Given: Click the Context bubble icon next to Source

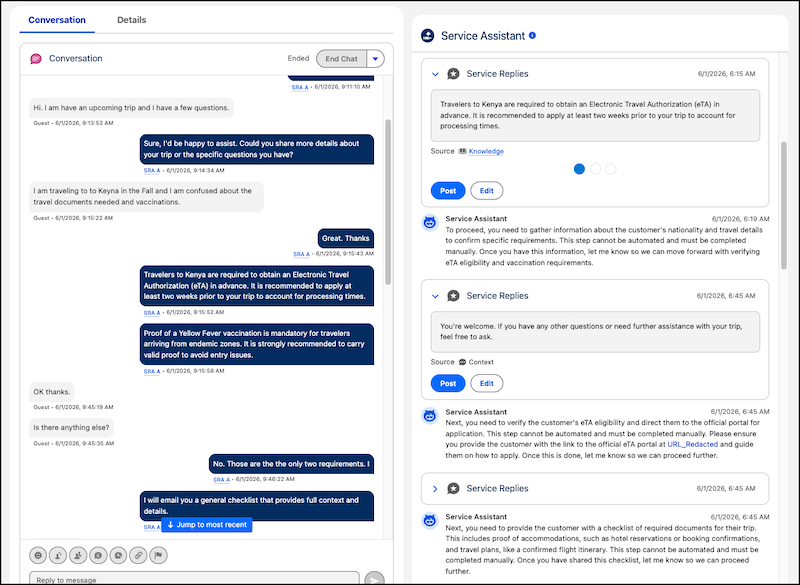Looking at the screenshot, I should [462, 362].
